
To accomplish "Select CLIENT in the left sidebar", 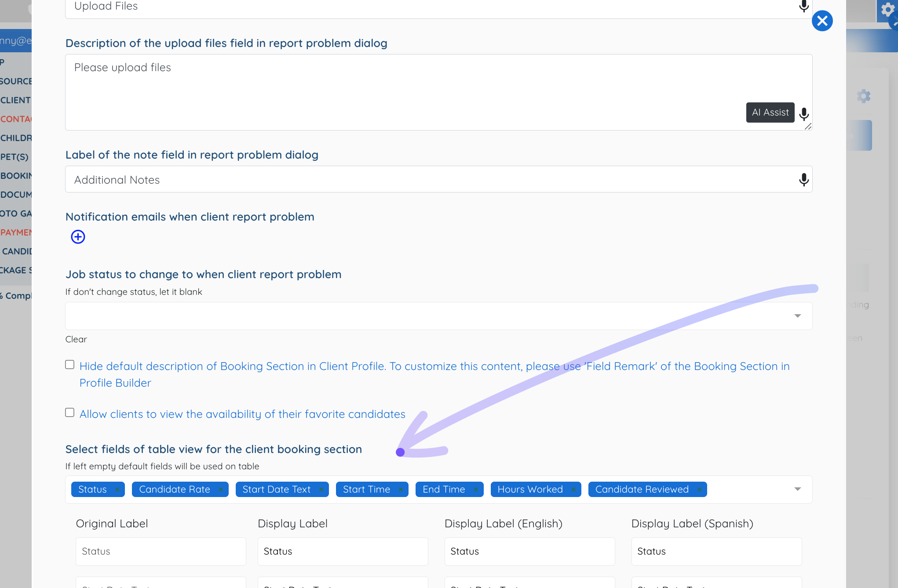I will pos(16,100).
